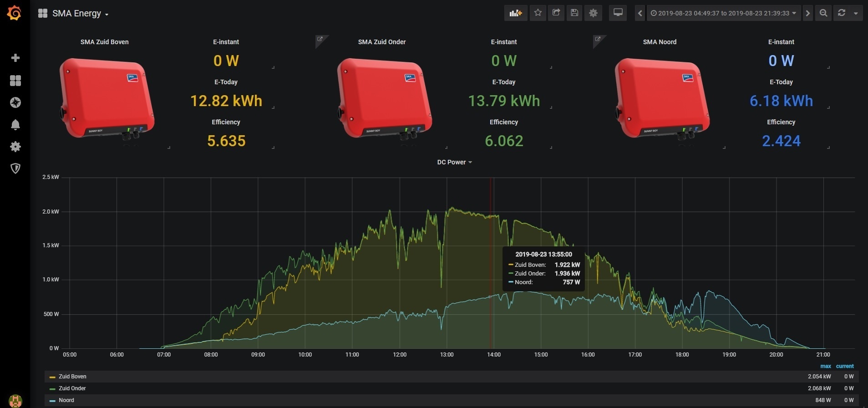868x408 pixels.
Task: Click the SMA Zuid Boven inverter image
Action: tap(107, 99)
